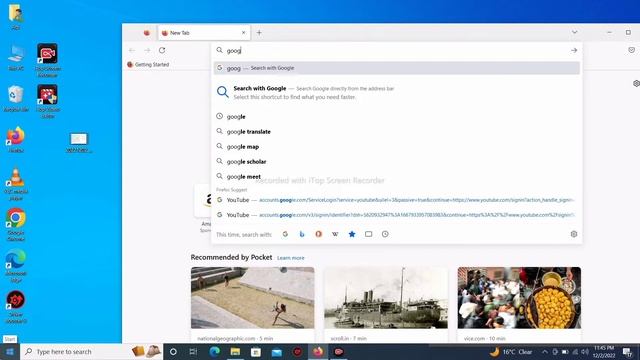640x360 pixels.
Task: Open Firefox desktop shortcut
Action: click(16, 140)
